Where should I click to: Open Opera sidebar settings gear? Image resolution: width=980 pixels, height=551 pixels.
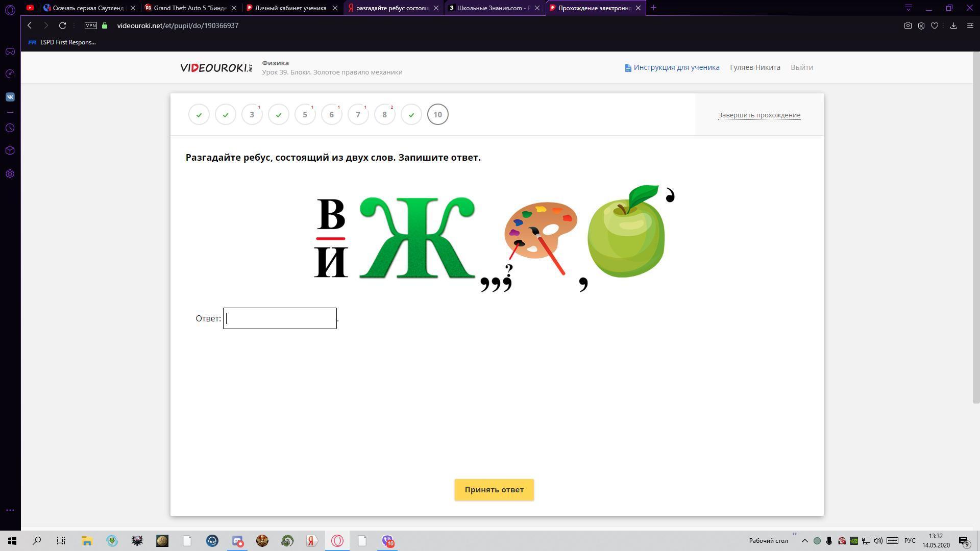pos(10,174)
